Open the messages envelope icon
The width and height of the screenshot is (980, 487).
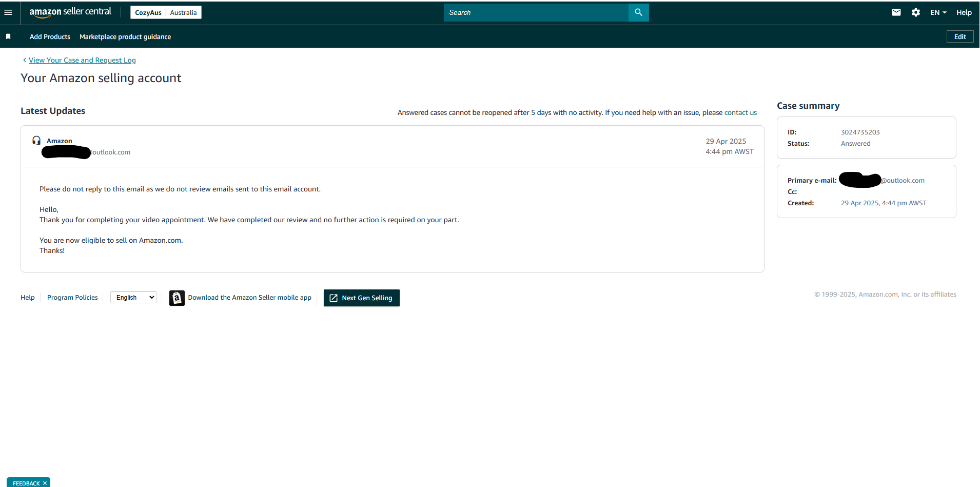pos(896,12)
